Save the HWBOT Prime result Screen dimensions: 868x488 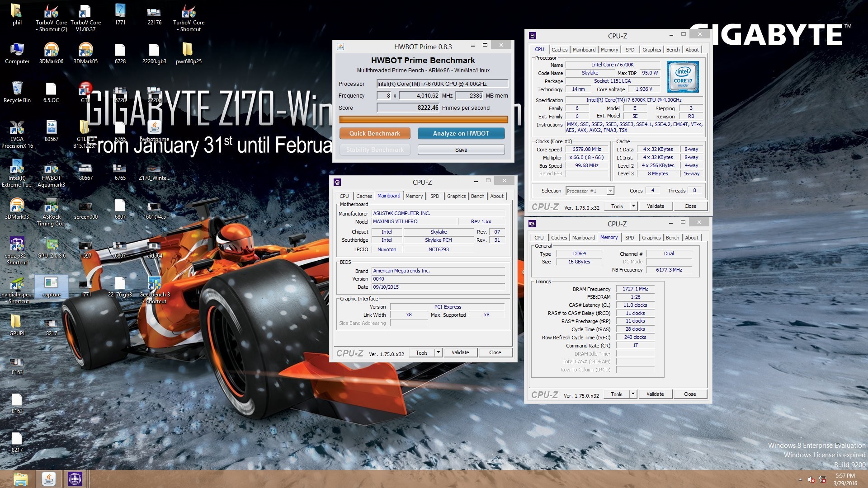point(461,150)
